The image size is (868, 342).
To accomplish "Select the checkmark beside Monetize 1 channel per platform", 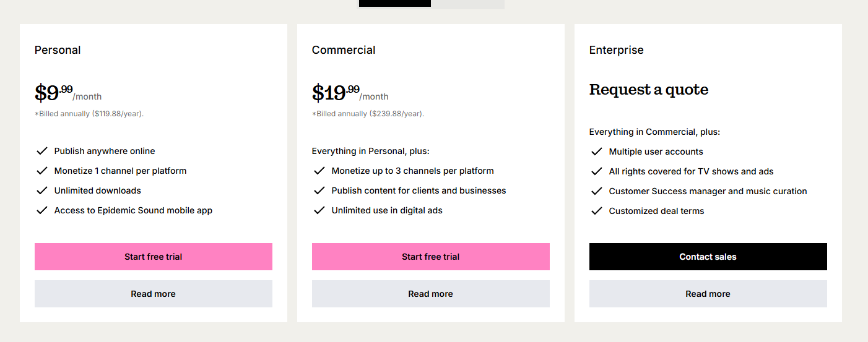I will [42, 171].
